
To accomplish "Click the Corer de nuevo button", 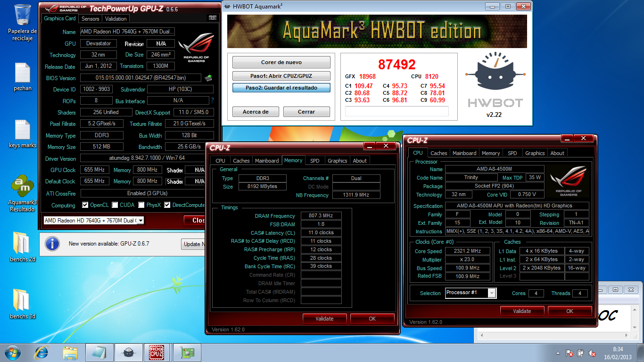I will [x=281, y=62].
